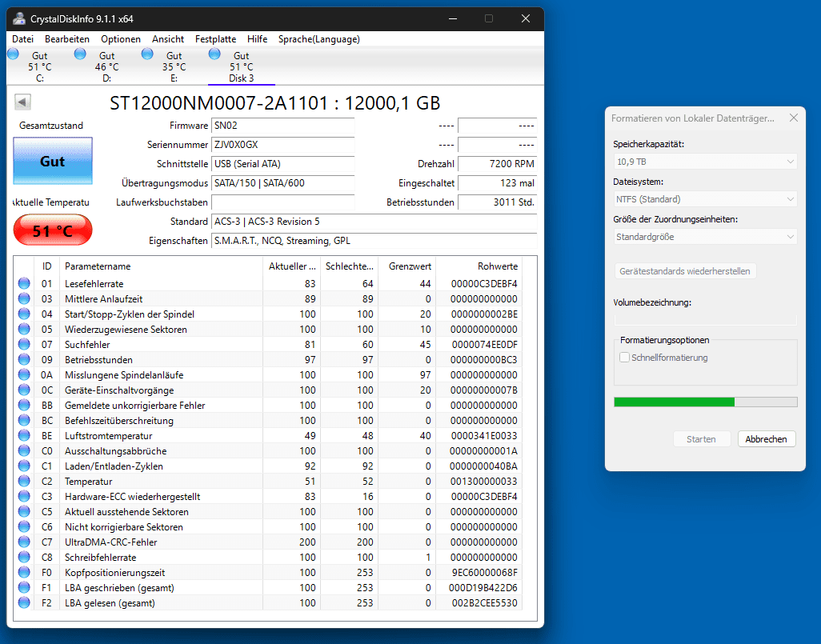Click the Eigenschaften field with S.M.A.R.T., NCQ

click(x=374, y=241)
